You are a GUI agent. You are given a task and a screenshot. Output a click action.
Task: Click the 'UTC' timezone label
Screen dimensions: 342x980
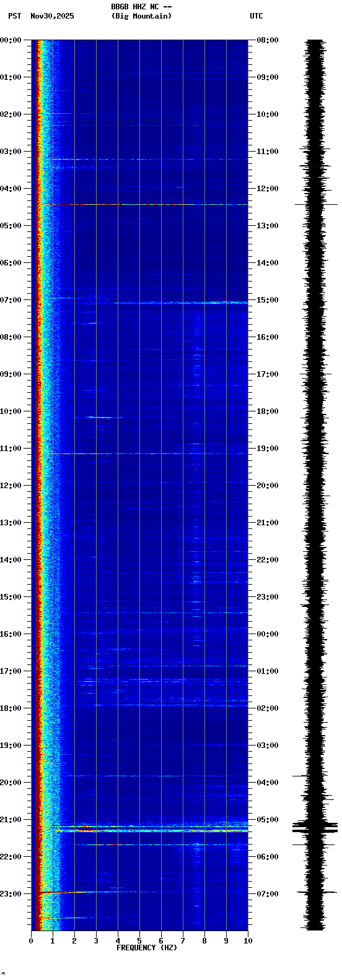[x=256, y=16]
